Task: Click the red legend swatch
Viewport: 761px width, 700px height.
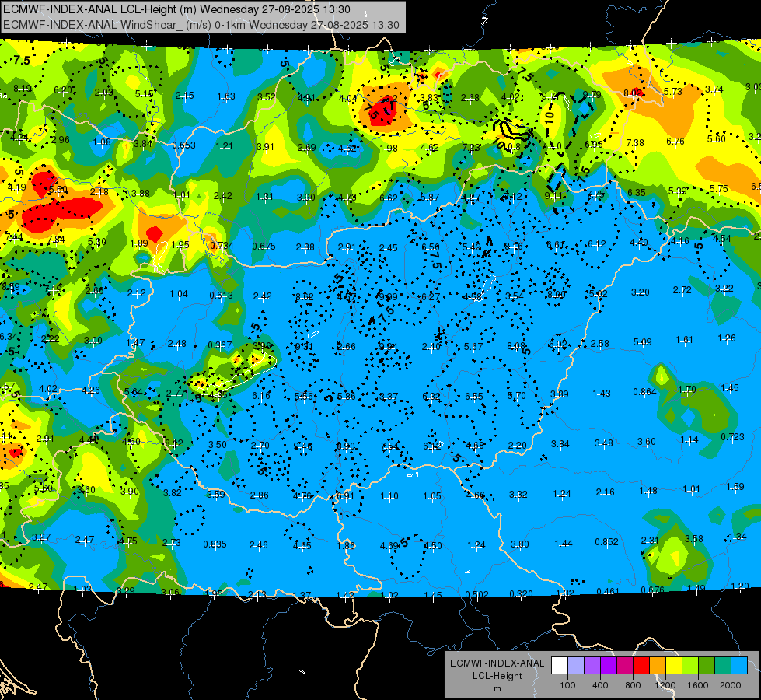Action: [x=641, y=666]
